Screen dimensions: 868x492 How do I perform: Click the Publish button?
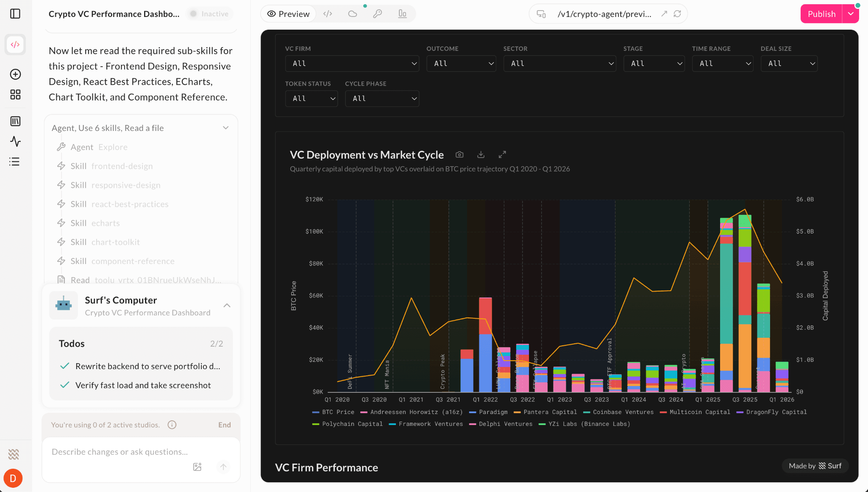point(821,14)
